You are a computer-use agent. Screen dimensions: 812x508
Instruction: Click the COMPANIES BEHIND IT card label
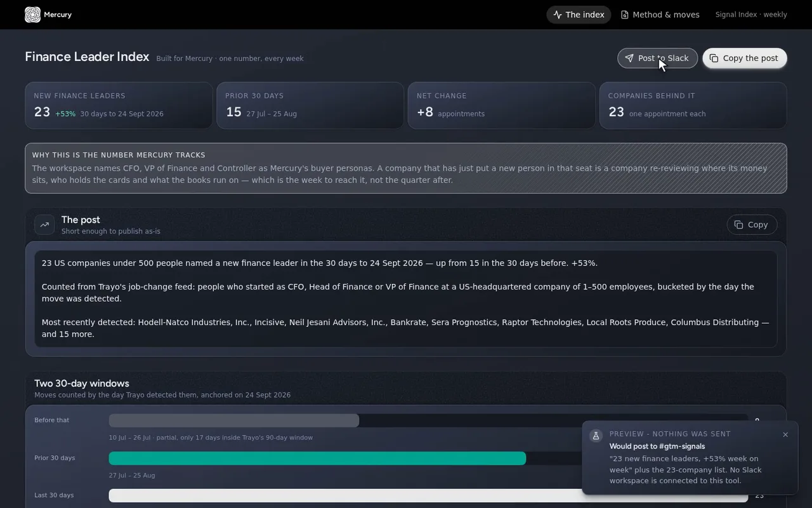click(652, 96)
